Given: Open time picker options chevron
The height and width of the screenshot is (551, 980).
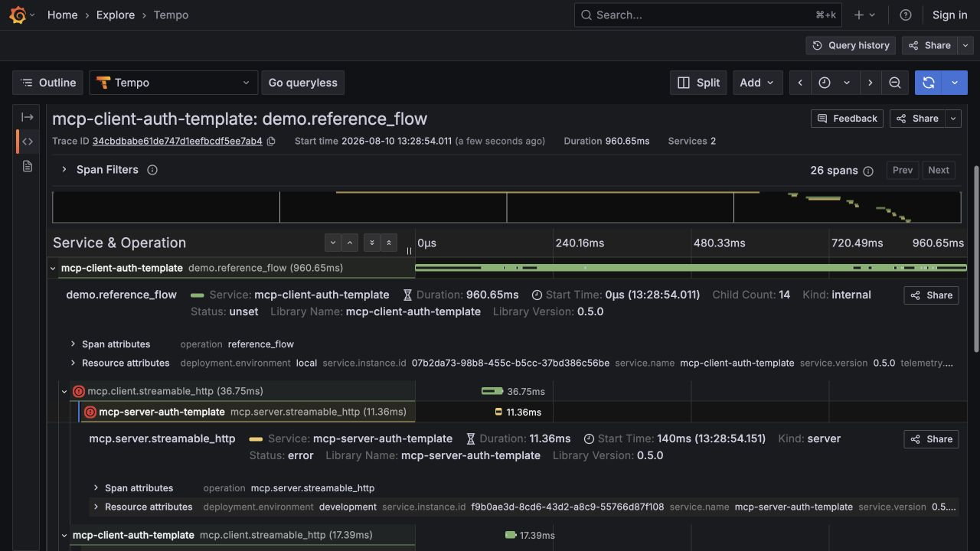Looking at the screenshot, I should click(847, 83).
